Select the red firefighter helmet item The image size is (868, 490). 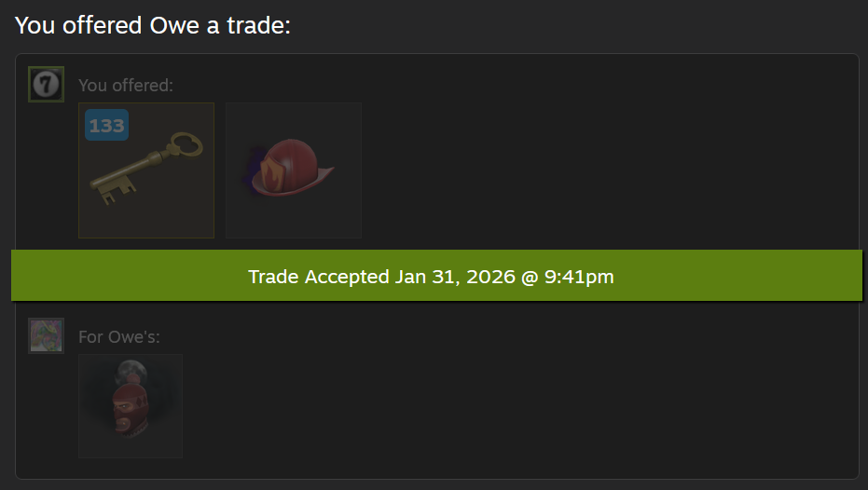pyautogui.click(x=294, y=170)
